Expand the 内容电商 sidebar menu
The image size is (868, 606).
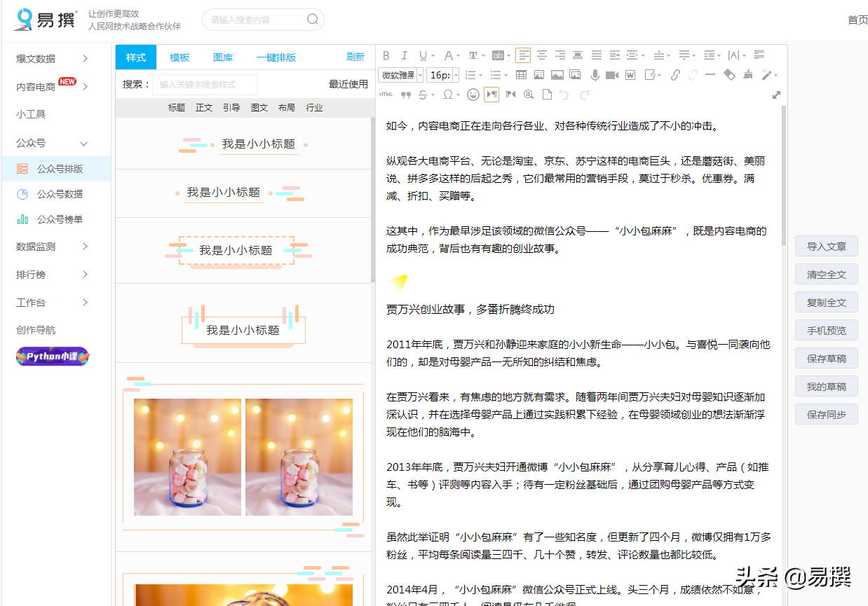coord(53,87)
